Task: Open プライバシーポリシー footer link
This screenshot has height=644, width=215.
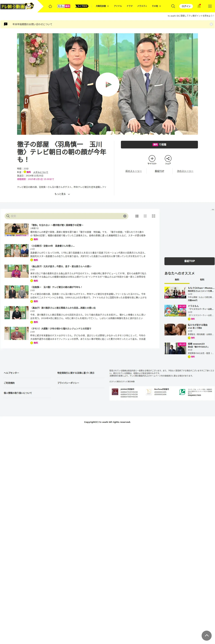Action: click(68, 383)
